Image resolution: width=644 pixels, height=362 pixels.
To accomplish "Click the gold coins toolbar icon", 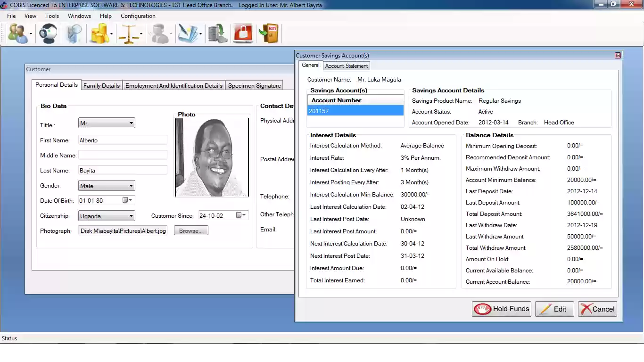I will [x=99, y=33].
